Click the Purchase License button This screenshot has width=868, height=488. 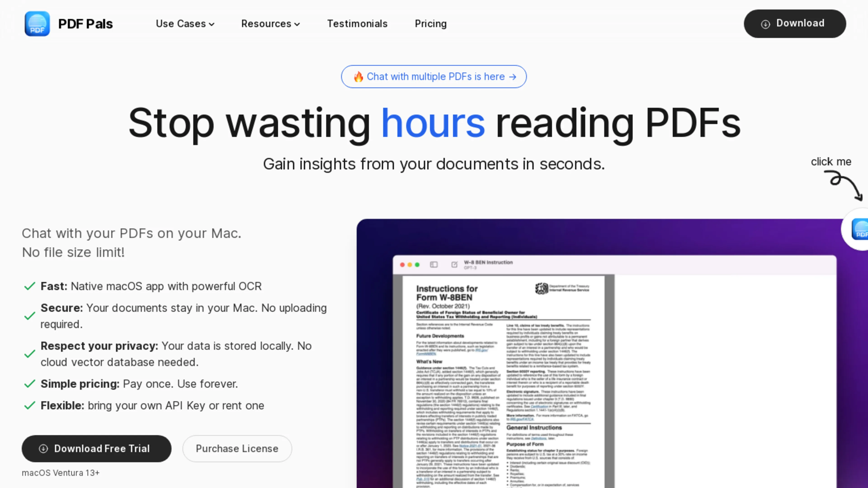pyautogui.click(x=237, y=449)
